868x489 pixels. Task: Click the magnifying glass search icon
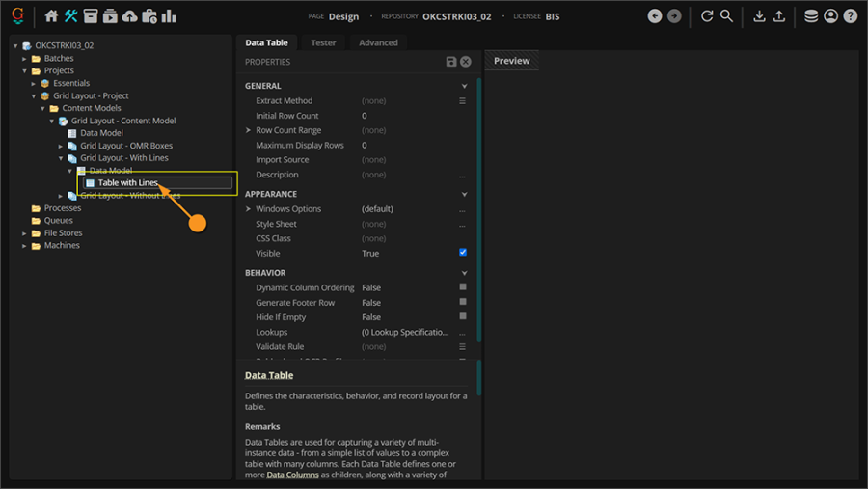coord(727,16)
